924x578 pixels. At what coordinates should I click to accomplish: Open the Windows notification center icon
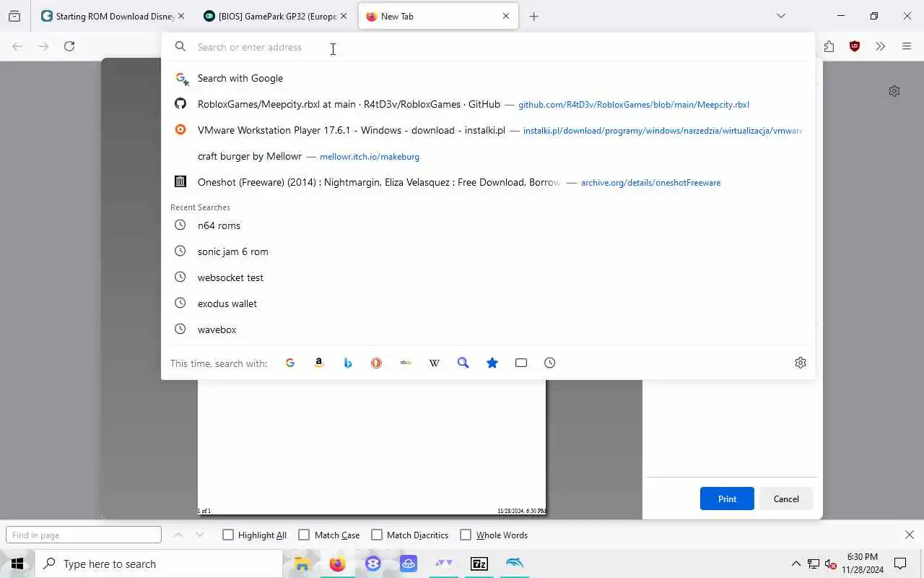coord(900,564)
